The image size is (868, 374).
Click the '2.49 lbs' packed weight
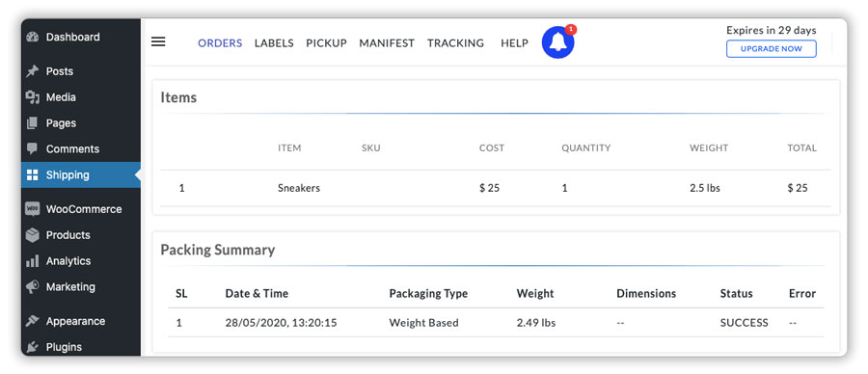click(x=536, y=323)
